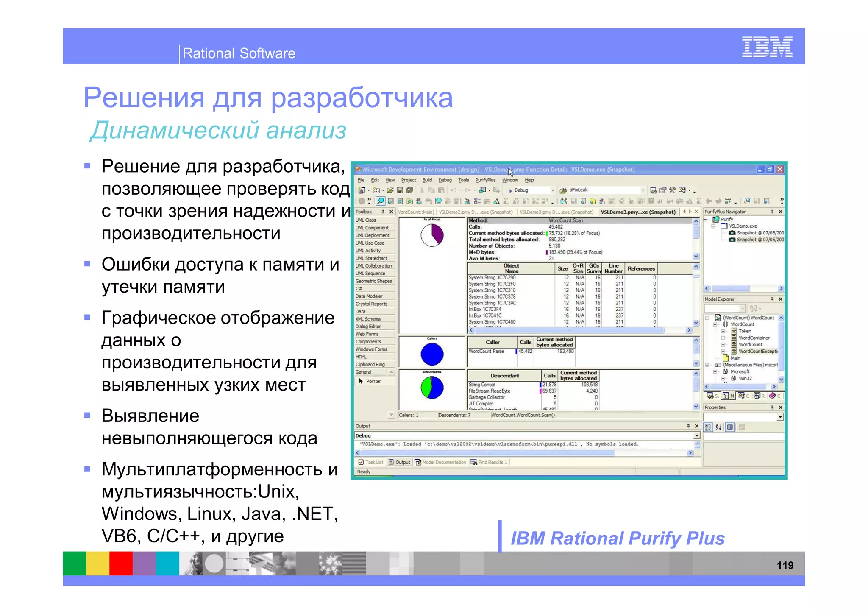Click the % of Focus pie chart
The width and height of the screenshot is (868, 614).
[432, 235]
